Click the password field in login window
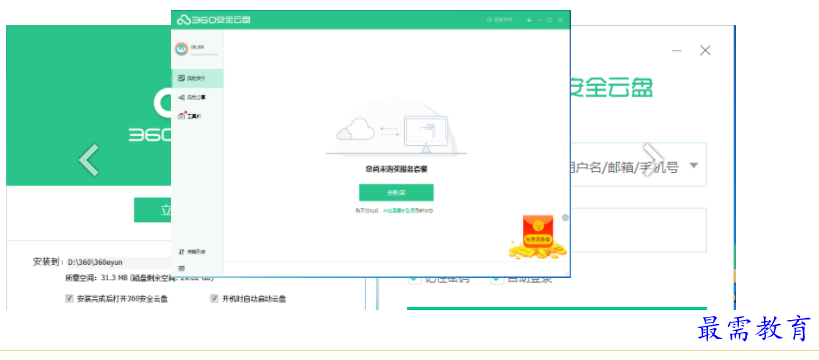Viewport: 819px width, 360px height. (x=638, y=230)
